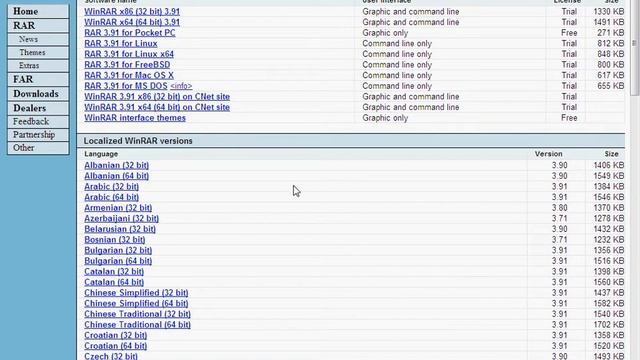Go to the Extras sub-item

coord(38,66)
